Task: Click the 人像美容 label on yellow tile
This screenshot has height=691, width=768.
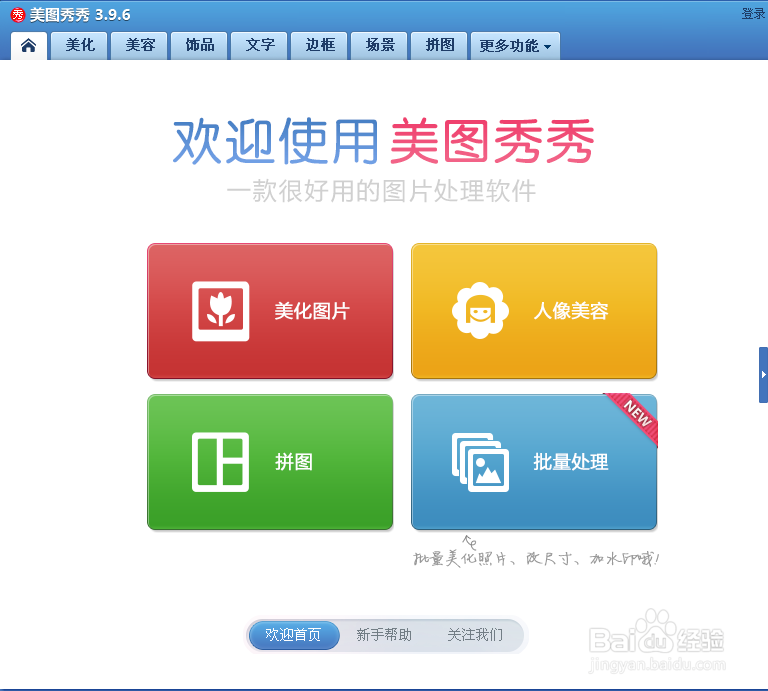Action: tap(571, 311)
